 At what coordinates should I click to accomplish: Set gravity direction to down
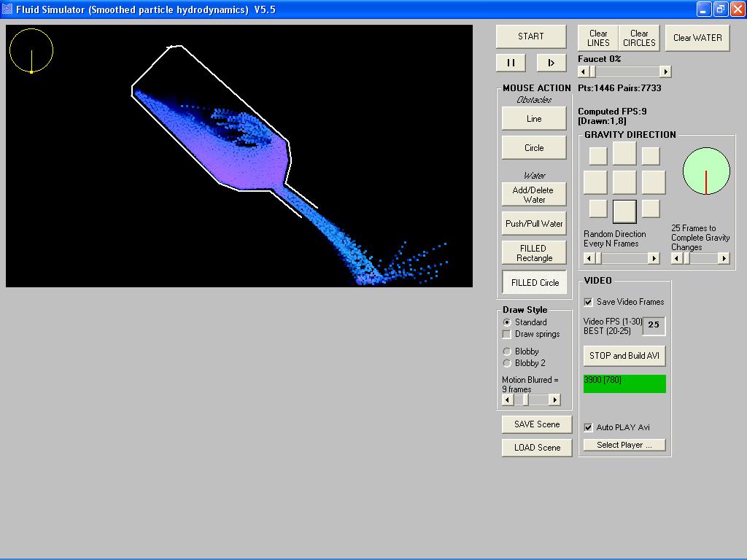(624, 211)
